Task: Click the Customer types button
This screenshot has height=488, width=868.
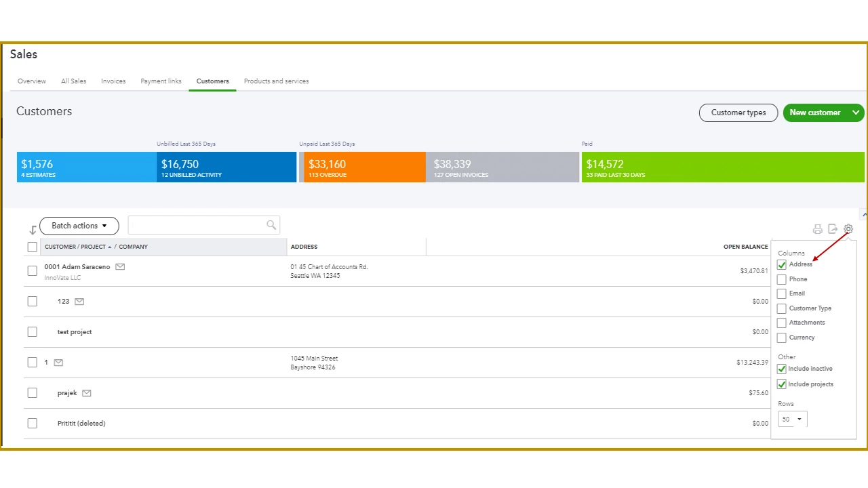Action: click(738, 113)
